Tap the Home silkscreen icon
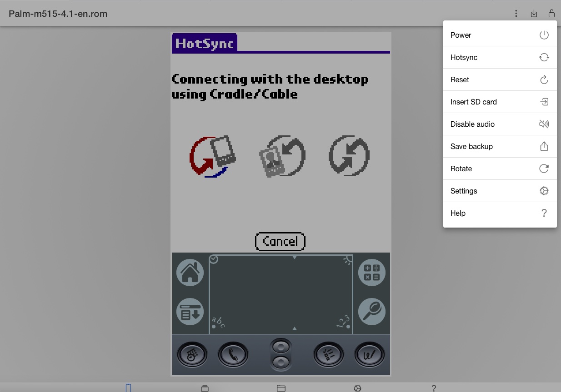The width and height of the screenshot is (561, 392). [190, 273]
